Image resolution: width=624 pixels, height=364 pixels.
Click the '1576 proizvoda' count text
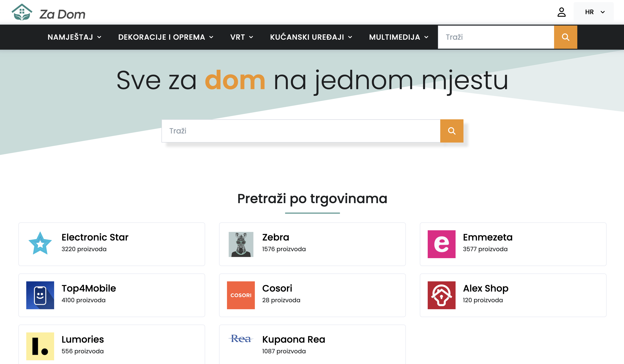point(284,249)
